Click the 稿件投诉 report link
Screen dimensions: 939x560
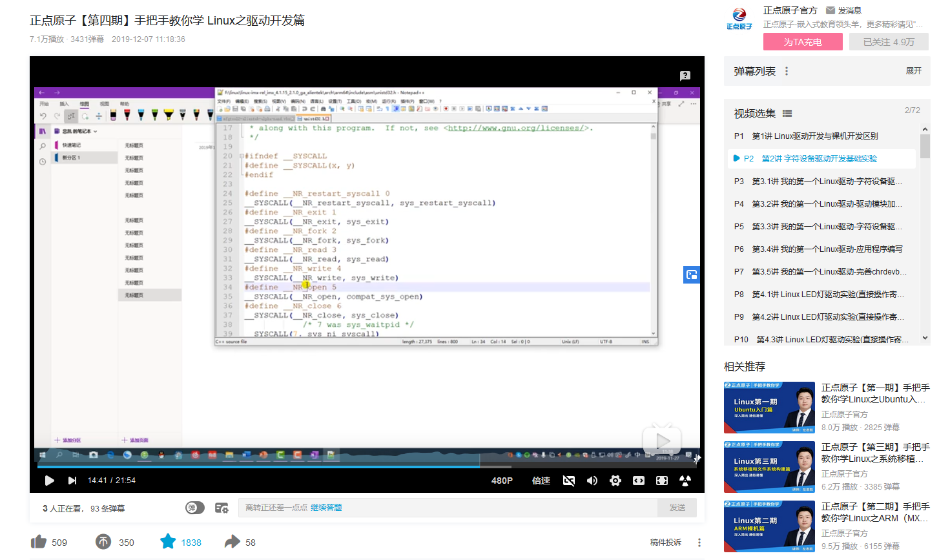point(666,543)
